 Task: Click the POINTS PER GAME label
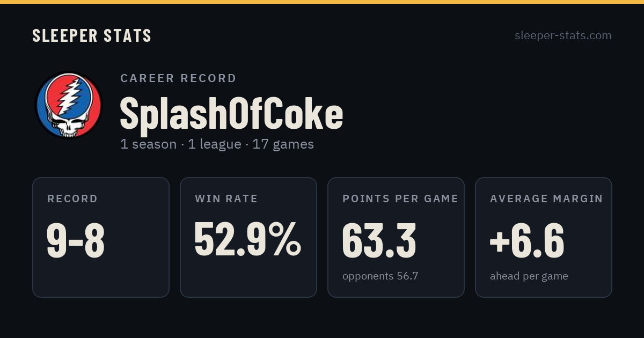[400, 199]
